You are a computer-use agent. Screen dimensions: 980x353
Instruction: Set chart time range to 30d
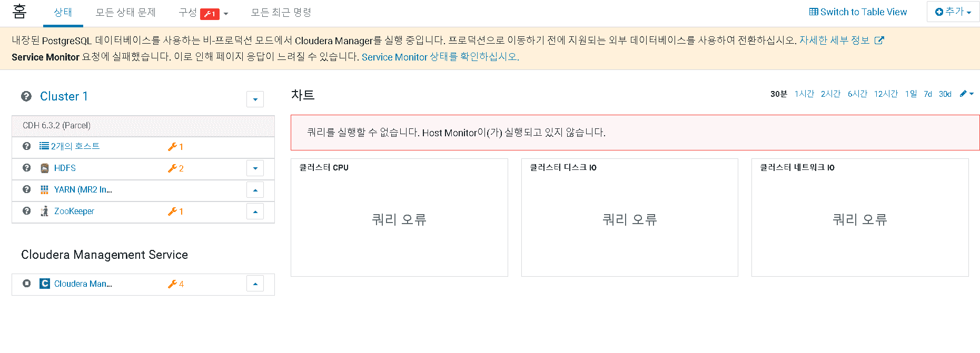(945, 94)
